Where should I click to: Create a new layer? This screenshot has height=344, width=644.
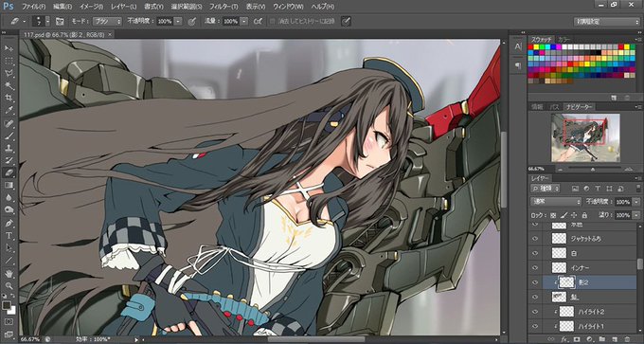615,339
